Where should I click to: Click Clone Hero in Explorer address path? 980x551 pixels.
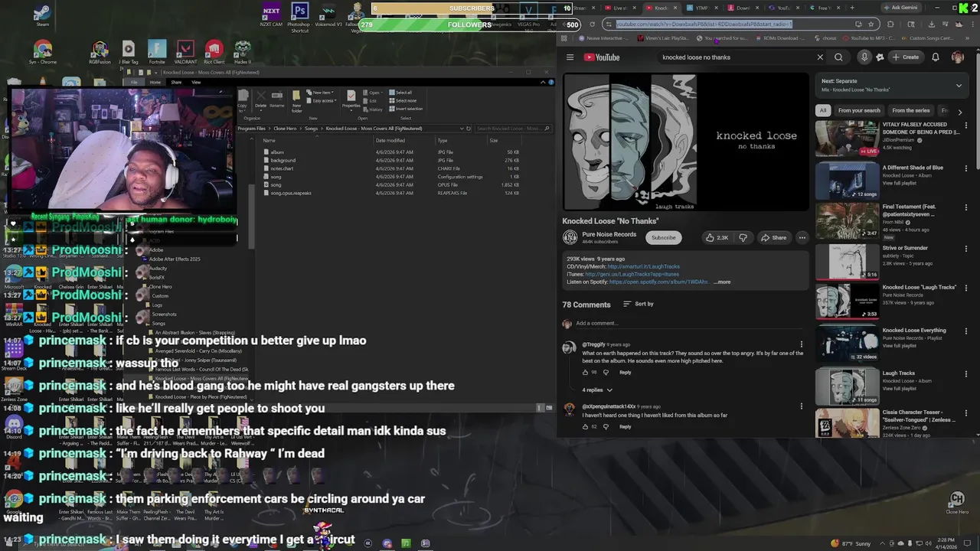point(285,129)
